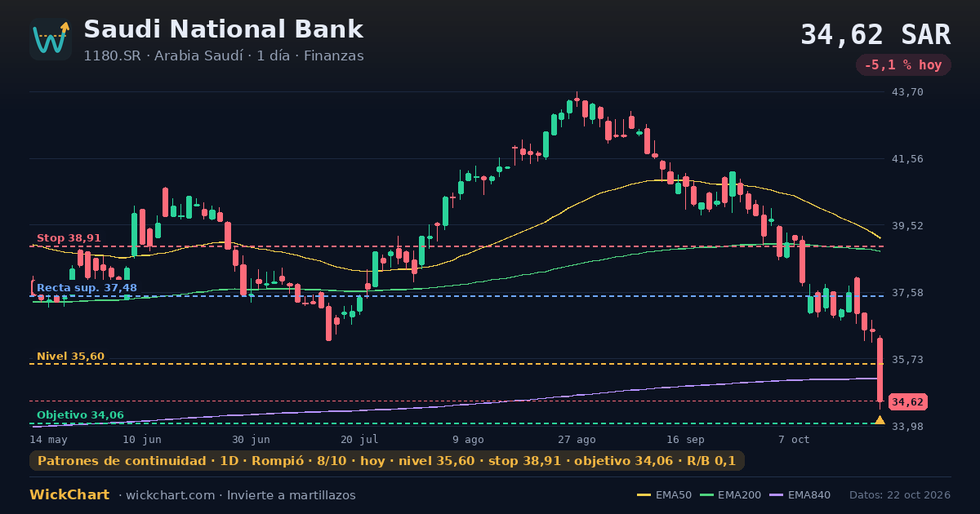Open the wickchart.com footer link
Image resolution: width=980 pixels, height=514 pixels.
[x=171, y=495]
